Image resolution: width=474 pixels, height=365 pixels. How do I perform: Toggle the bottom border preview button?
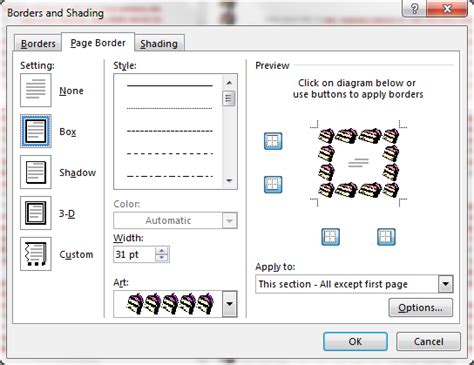tap(273, 185)
